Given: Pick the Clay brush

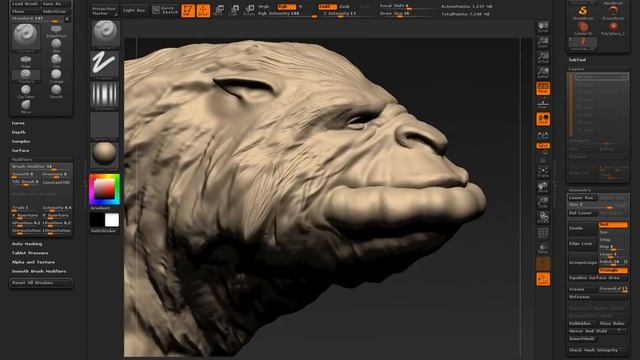Looking at the screenshot, I should click(x=56, y=61).
